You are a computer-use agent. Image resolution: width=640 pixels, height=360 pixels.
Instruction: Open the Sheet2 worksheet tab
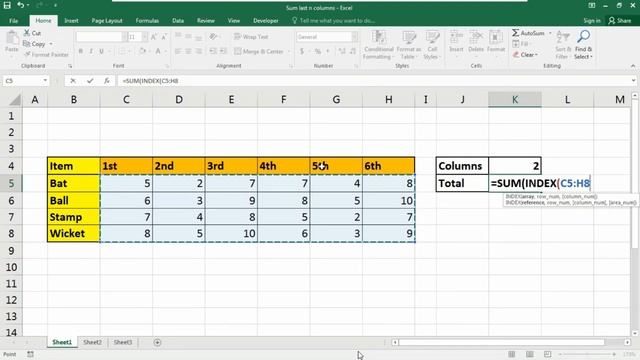click(x=92, y=342)
